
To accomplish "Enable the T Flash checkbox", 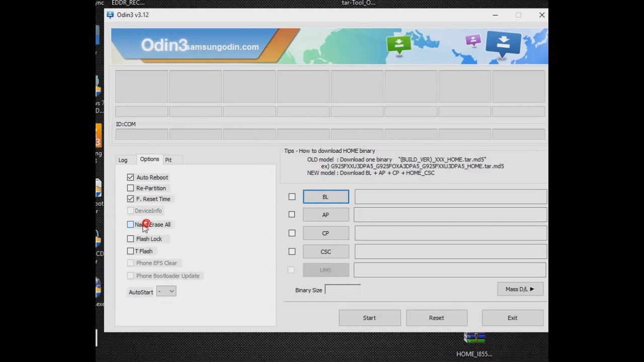I will point(130,251).
